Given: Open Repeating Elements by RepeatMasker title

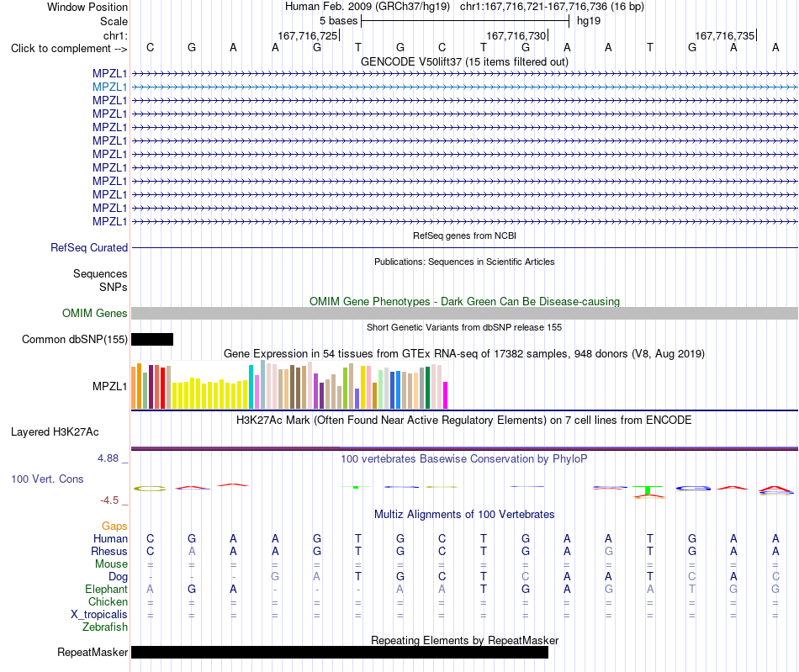Looking at the screenshot, I should pyautogui.click(x=464, y=640).
